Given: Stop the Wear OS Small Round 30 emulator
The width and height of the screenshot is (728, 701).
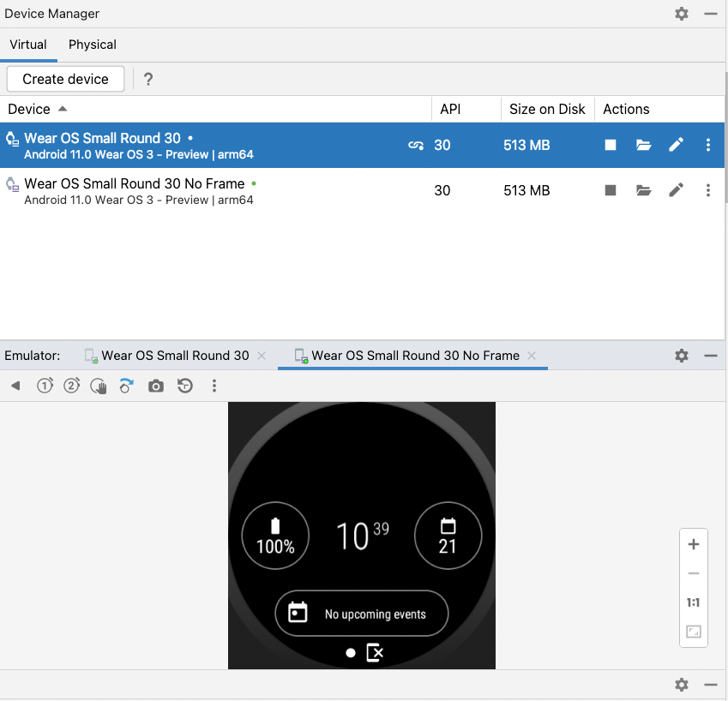Looking at the screenshot, I should pyautogui.click(x=611, y=145).
